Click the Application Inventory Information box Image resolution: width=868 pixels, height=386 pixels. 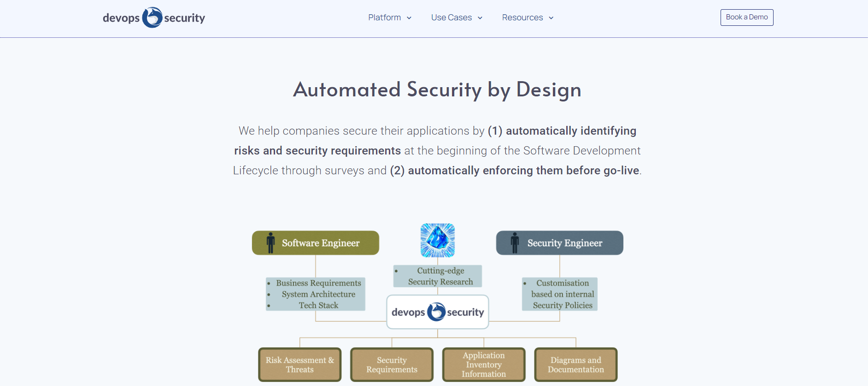tap(484, 365)
